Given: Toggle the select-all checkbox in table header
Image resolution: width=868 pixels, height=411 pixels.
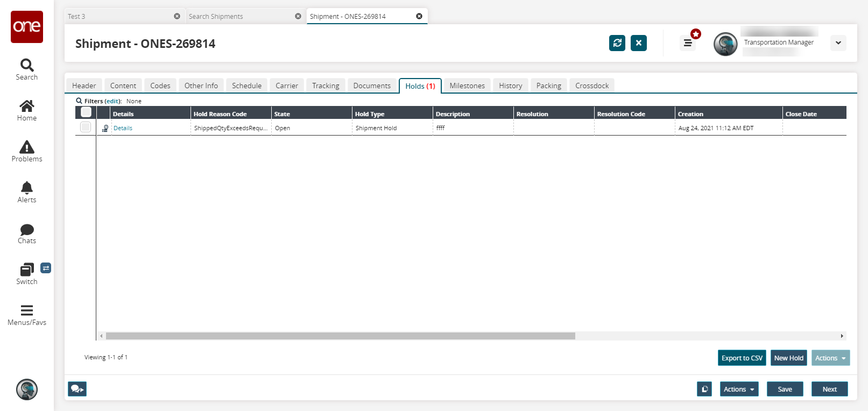Looking at the screenshot, I should (86, 112).
